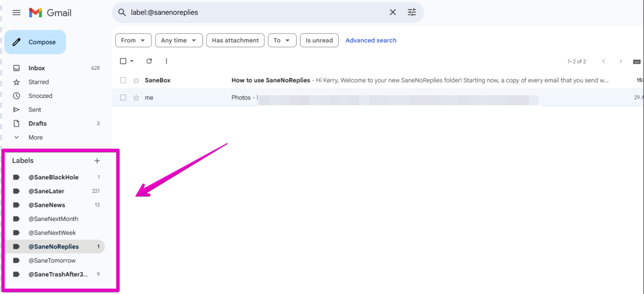Click the Advanced search link
Viewport: 644px width, 294px height.
pyautogui.click(x=371, y=40)
